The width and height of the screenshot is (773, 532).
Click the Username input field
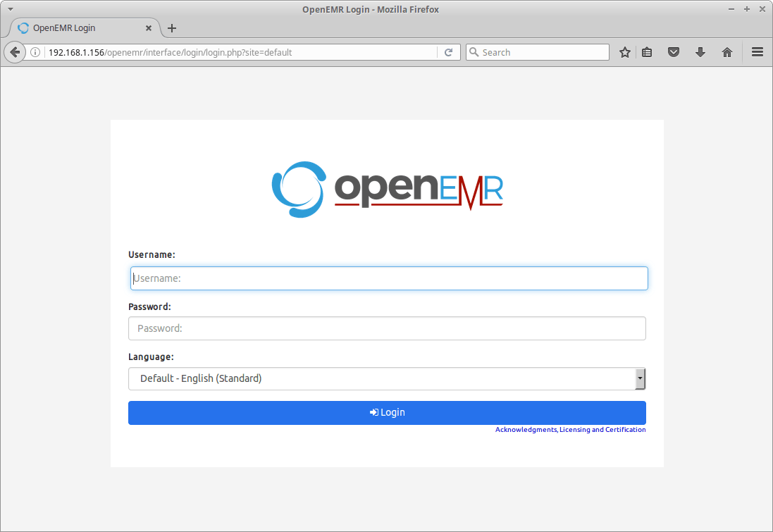click(387, 278)
